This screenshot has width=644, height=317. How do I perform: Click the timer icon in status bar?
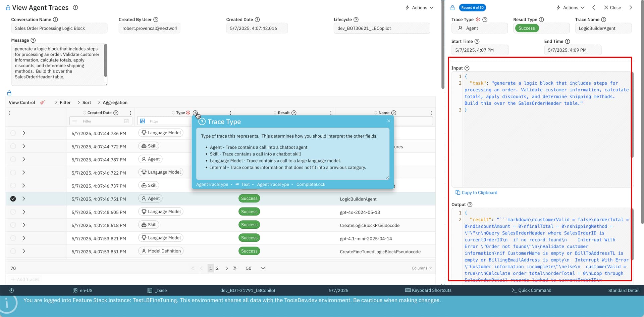click(x=12, y=290)
